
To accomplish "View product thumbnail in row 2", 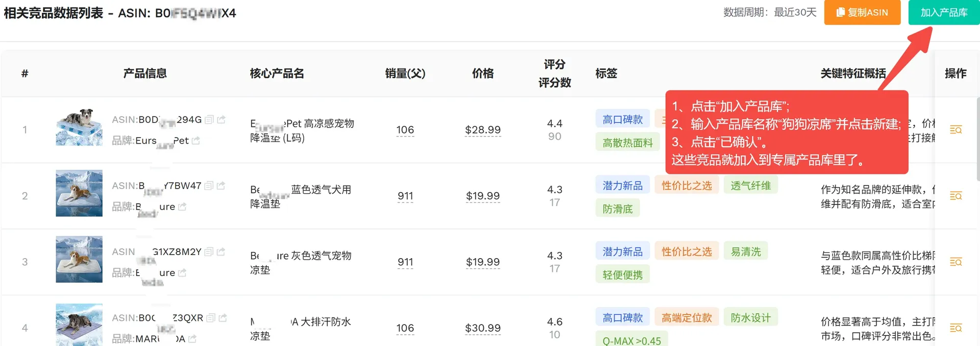I will 79,193.
